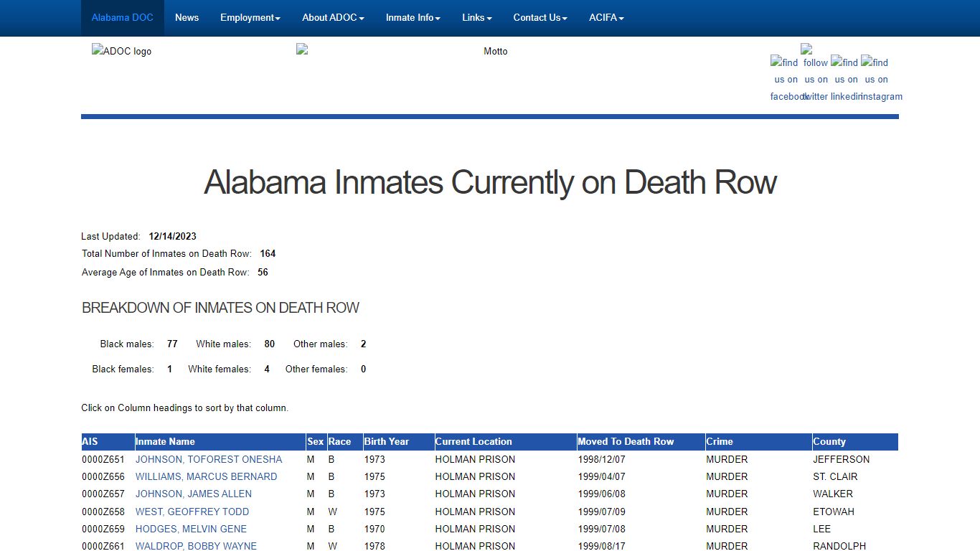Image resolution: width=980 pixels, height=551 pixels.
Task: Sort by the Sex column heading
Action: (x=316, y=442)
